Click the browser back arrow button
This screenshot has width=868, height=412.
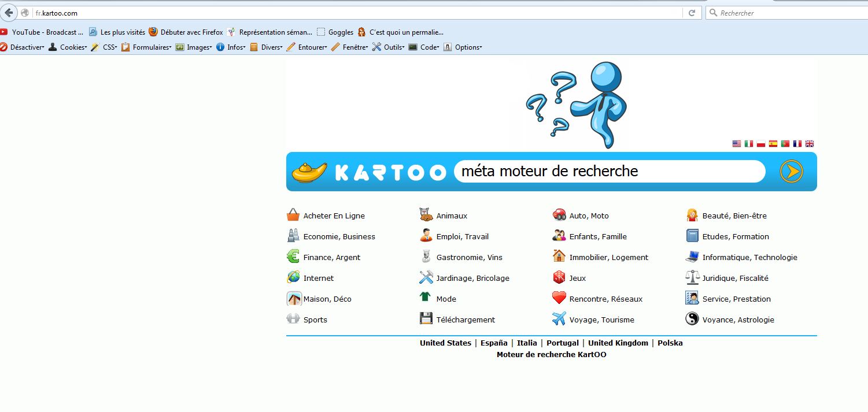tap(9, 13)
